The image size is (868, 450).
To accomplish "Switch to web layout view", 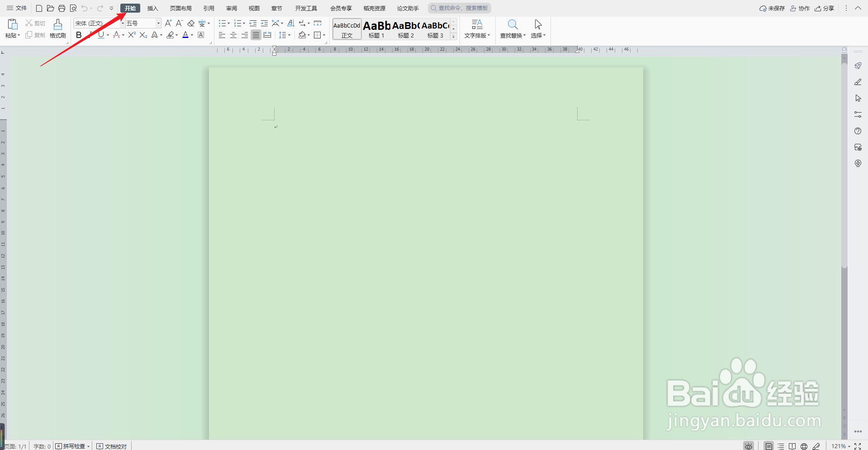I will (x=804, y=446).
